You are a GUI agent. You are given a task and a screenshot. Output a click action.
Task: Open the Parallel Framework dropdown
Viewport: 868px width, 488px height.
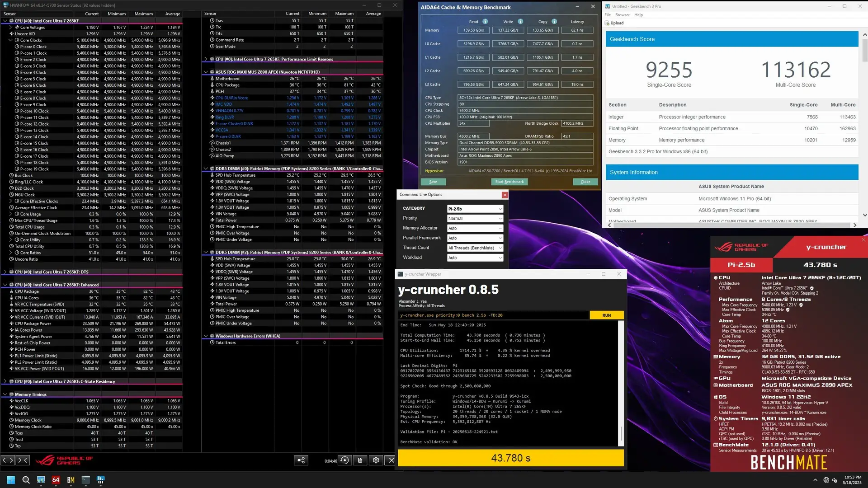point(475,238)
